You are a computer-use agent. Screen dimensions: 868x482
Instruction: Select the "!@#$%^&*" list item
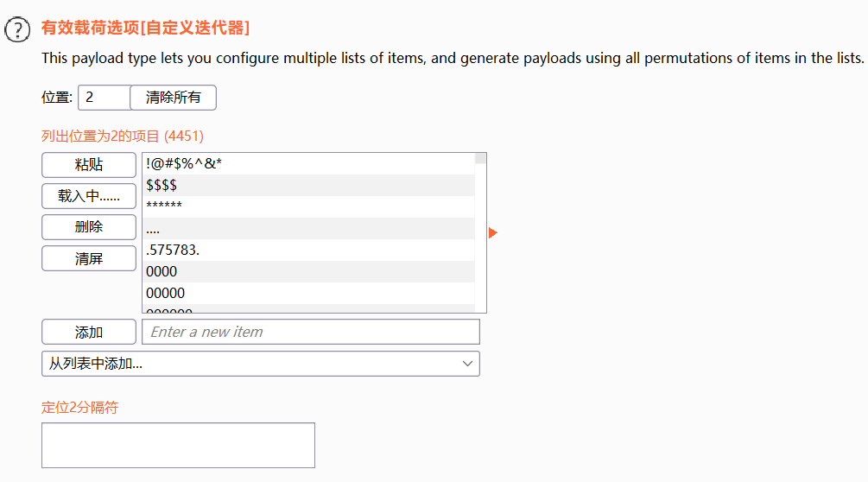(x=308, y=164)
